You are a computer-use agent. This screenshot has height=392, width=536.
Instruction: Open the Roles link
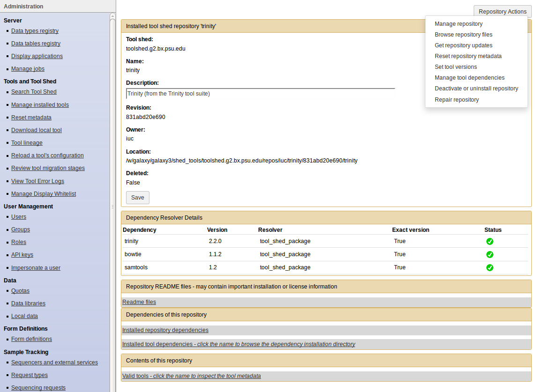point(18,242)
